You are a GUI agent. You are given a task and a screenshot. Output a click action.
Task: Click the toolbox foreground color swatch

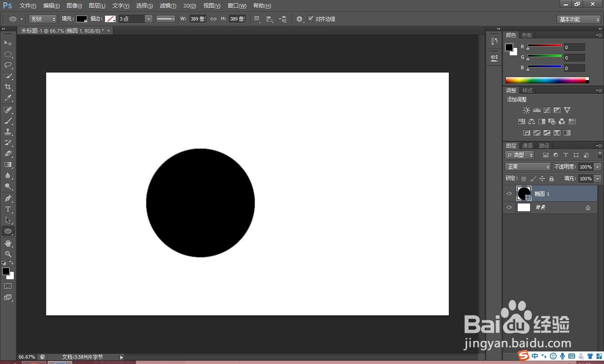coord(6,271)
